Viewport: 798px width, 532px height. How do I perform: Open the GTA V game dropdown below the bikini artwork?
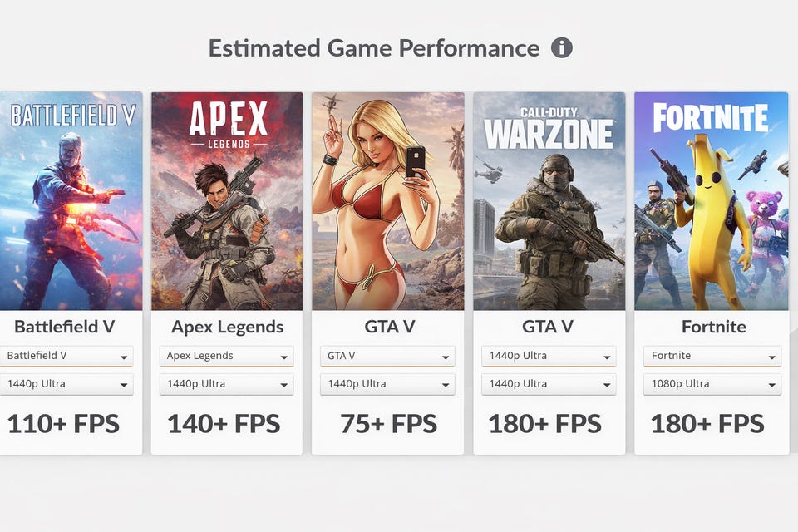(x=387, y=356)
